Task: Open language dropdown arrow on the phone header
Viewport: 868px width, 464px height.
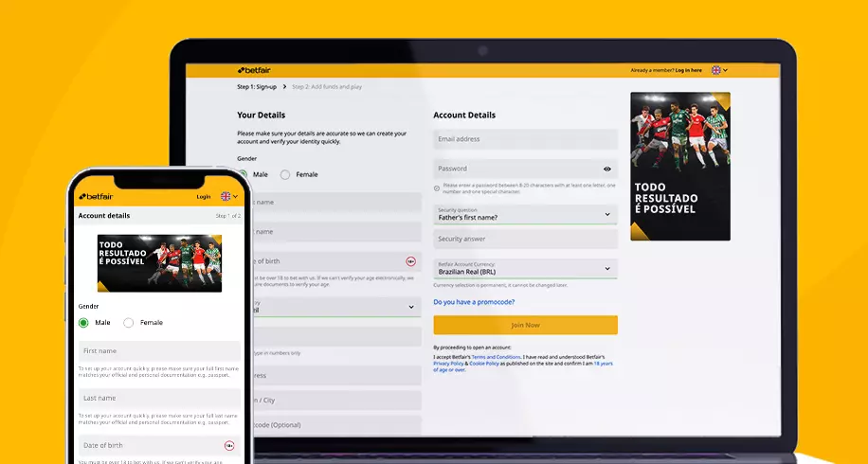Action: pos(235,196)
